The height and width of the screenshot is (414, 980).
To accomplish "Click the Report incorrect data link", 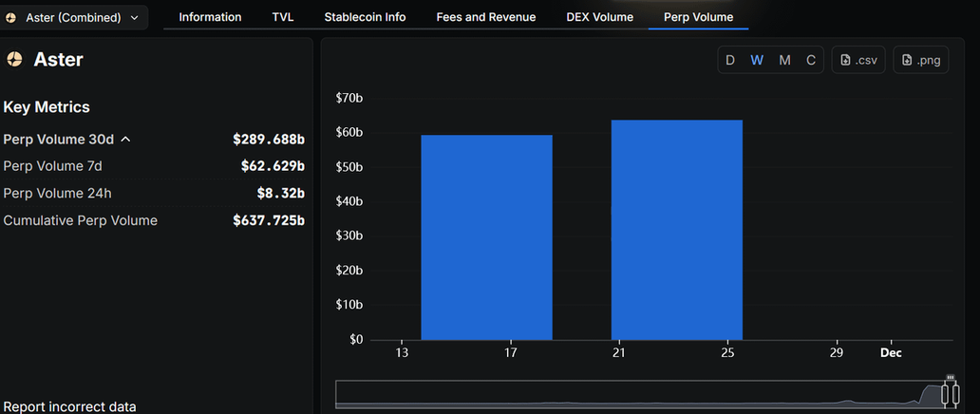I will [69, 406].
